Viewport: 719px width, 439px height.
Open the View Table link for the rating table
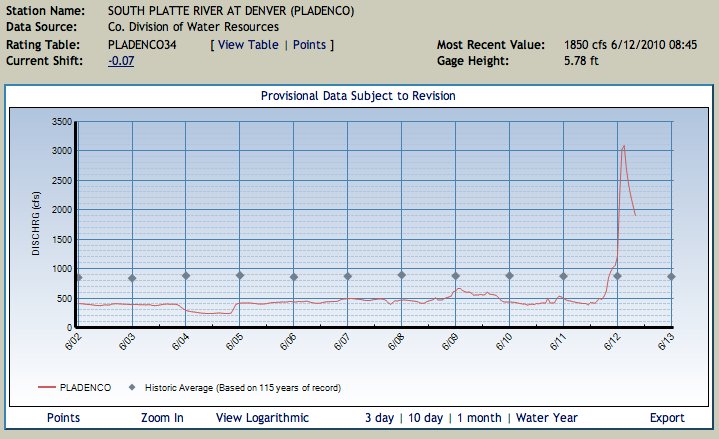click(x=249, y=45)
